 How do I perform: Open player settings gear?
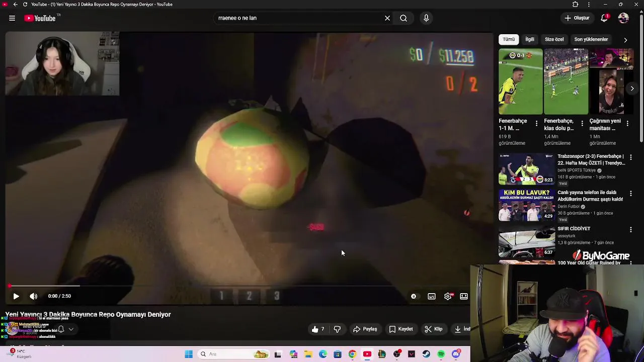coord(448,296)
